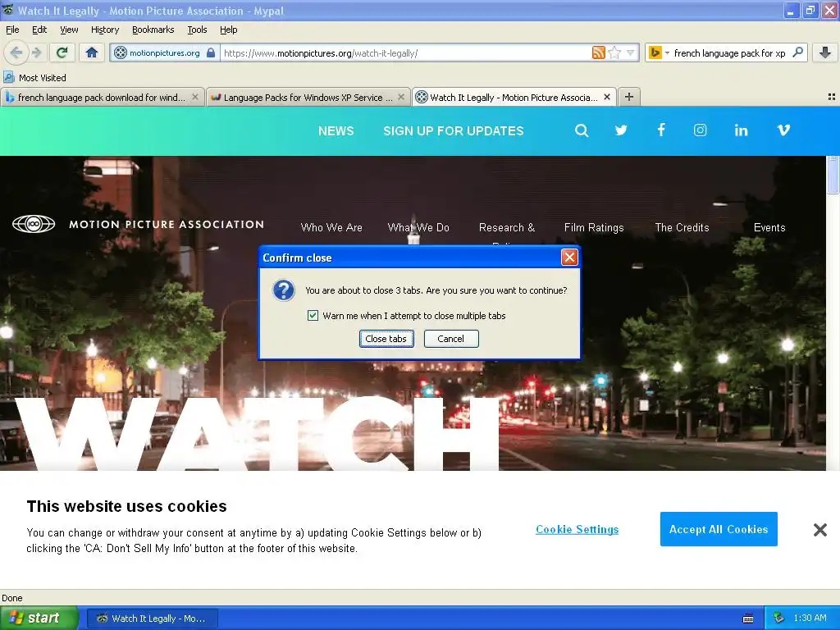
Task: Click the keyboard icon in taskbar
Action: [748, 619]
